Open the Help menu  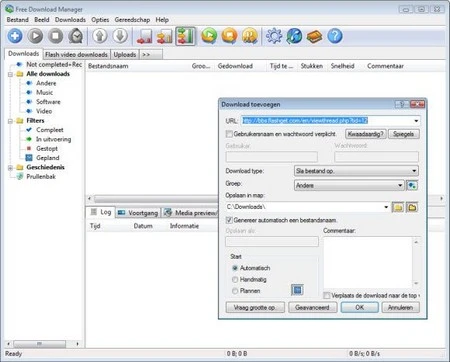pyautogui.click(x=162, y=20)
